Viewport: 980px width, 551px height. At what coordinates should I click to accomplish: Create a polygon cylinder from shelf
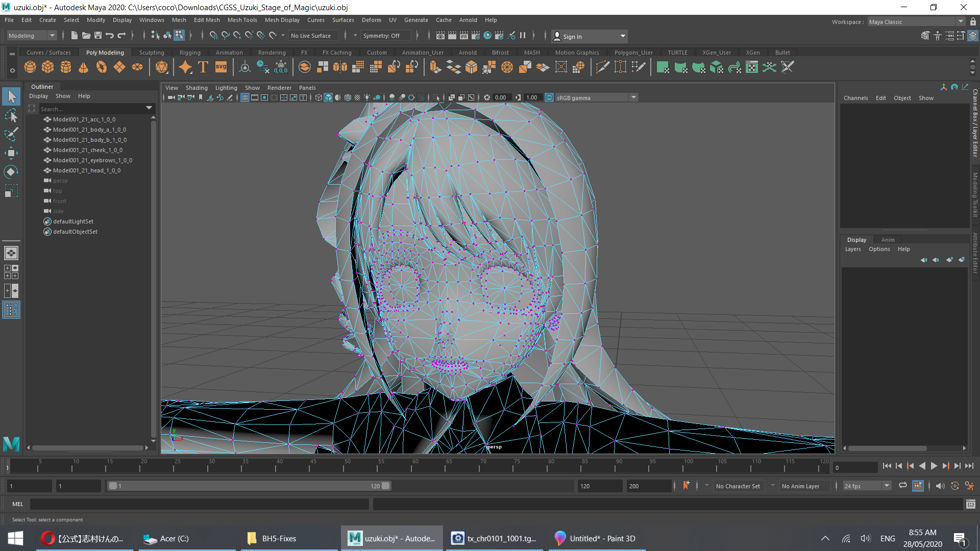pyautogui.click(x=66, y=67)
